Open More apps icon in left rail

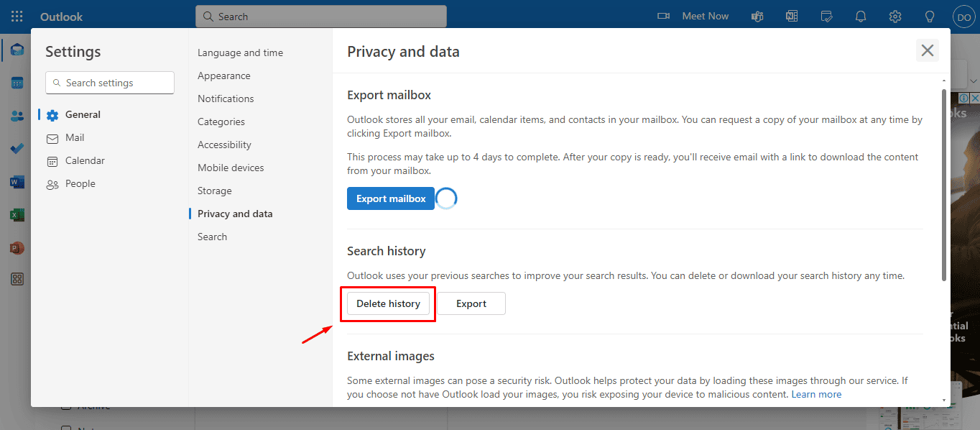(x=17, y=280)
